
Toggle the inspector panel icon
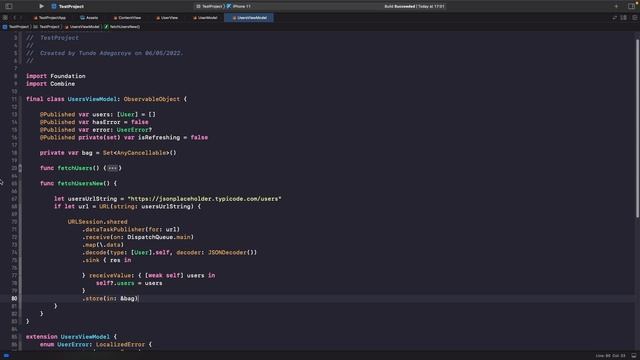[631, 6]
